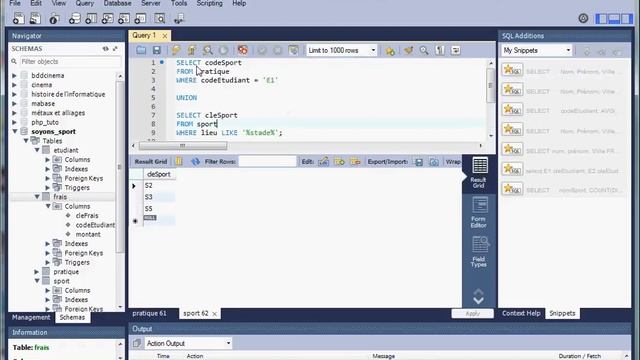Open the Form Editor panel
Viewport: 640px width, 360px height.
[x=479, y=212]
